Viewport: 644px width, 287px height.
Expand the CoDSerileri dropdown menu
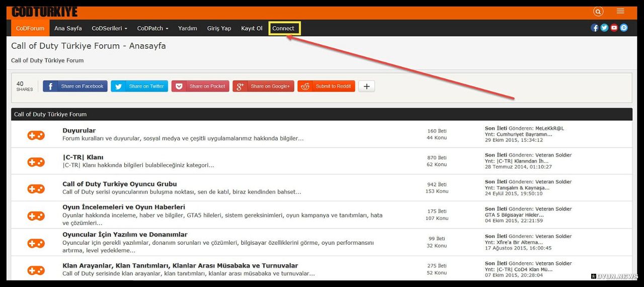(x=109, y=28)
